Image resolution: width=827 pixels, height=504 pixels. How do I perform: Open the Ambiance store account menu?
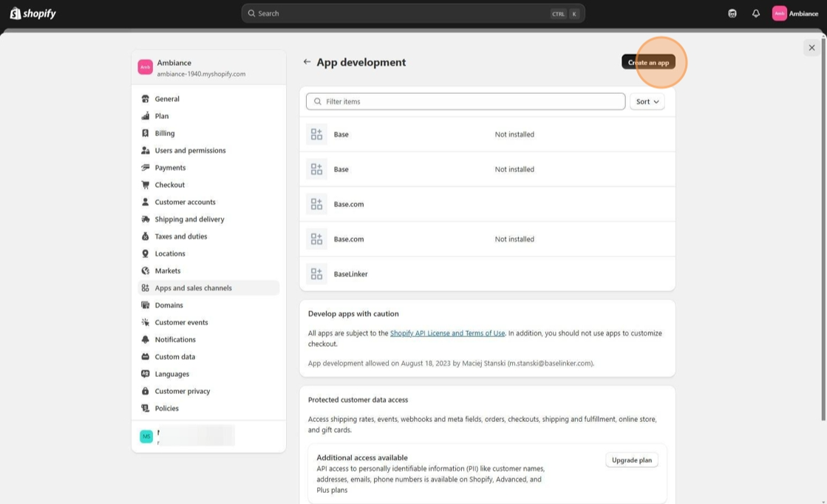[x=794, y=13]
